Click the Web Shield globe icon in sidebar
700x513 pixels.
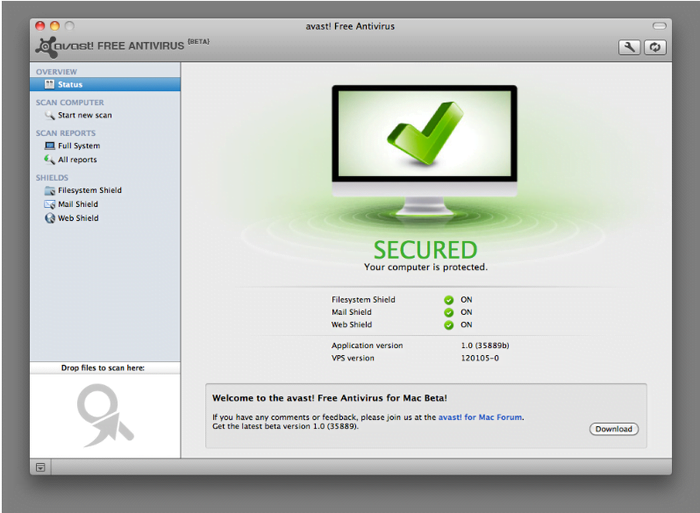(x=50, y=218)
